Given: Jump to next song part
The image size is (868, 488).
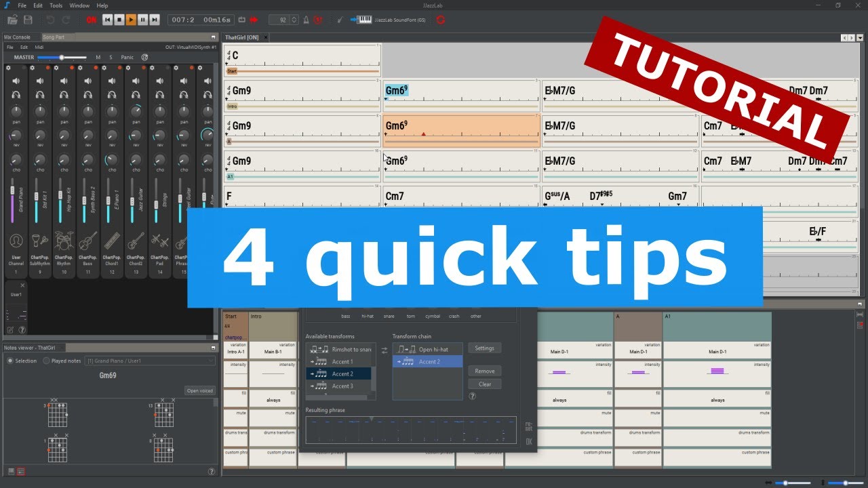Looking at the screenshot, I should point(155,20).
